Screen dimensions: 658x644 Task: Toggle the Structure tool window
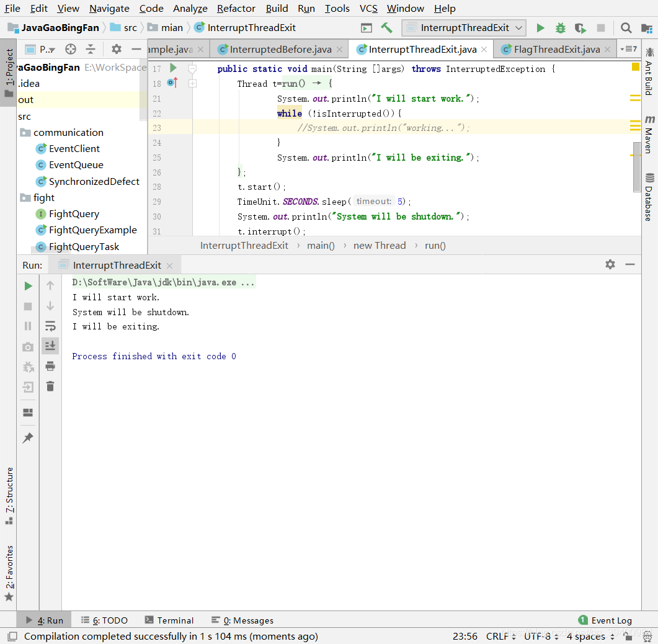point(9,495)
